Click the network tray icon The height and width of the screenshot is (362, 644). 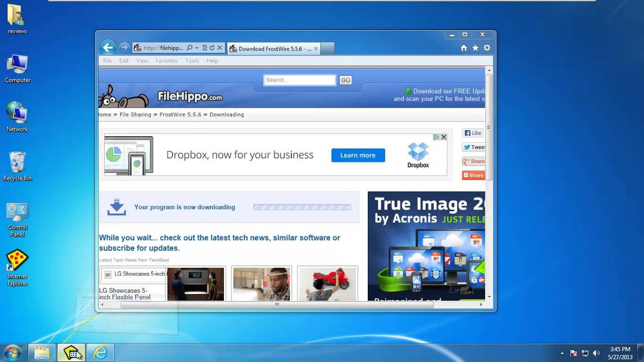click(x=585, y=353)
